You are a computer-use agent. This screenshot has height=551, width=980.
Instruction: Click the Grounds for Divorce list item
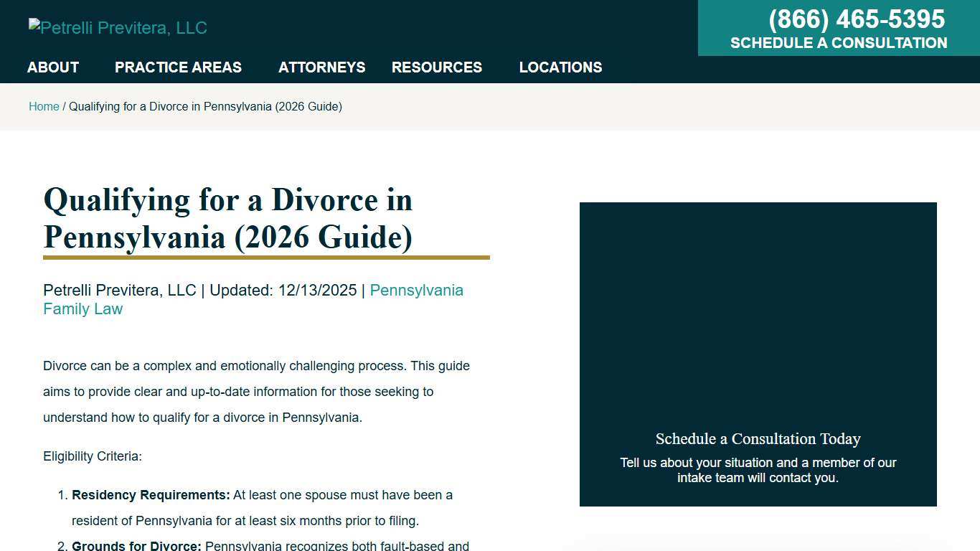[271, 545]
